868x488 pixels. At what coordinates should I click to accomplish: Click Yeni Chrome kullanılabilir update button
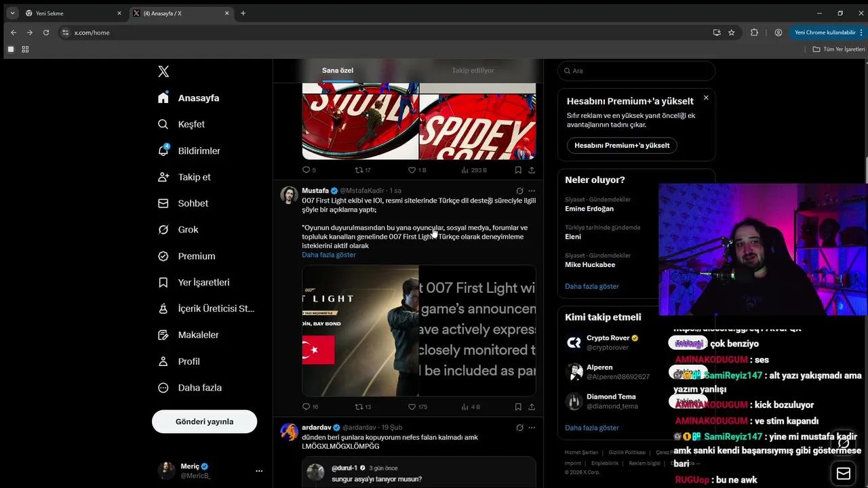coord(827,33)
